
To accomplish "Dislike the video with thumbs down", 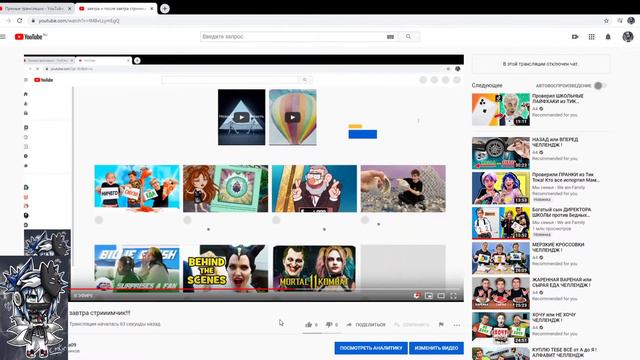I will [x=329, y=324].
